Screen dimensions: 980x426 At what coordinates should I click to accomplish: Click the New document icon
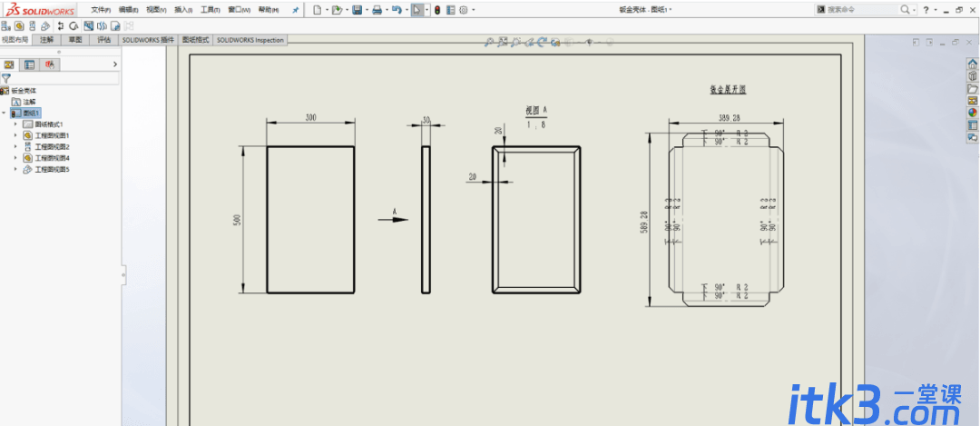(318, 10)
